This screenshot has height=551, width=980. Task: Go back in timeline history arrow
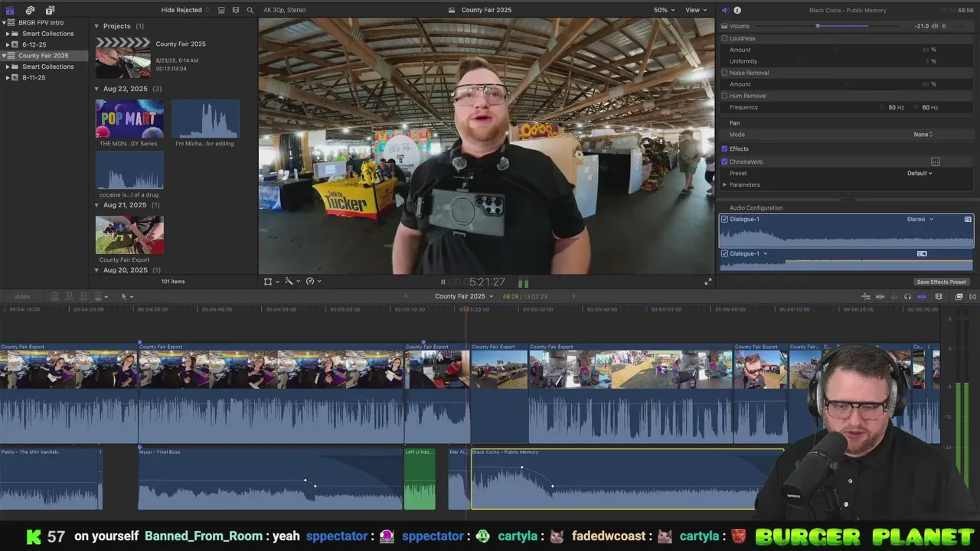coord(406,296)
